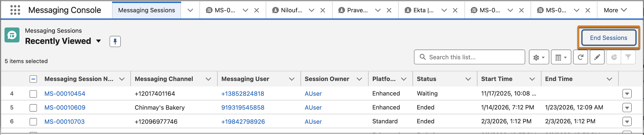Open Messaging Session Name column menu
Image resolution: width=644 pixels, height=135 pixels.
coord(122,79)
